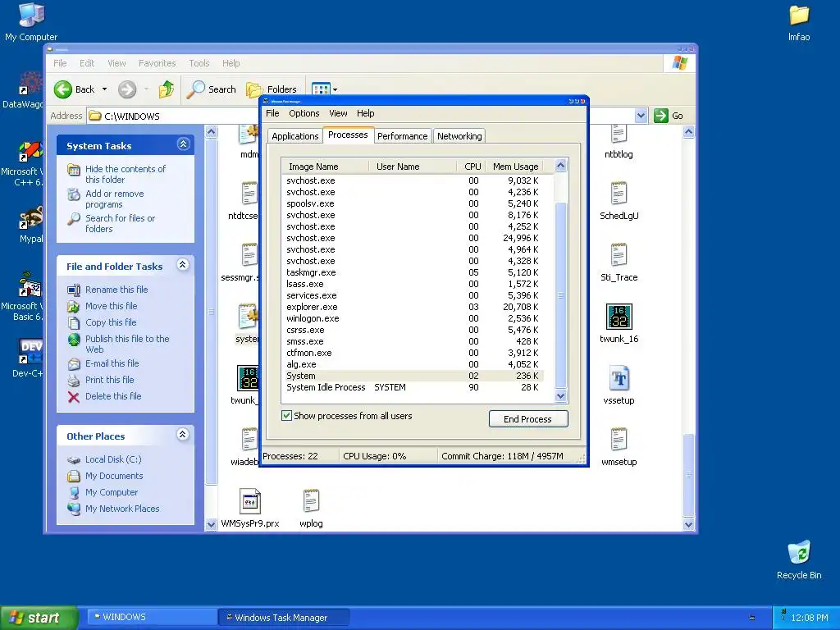This screenshot has height=630, width=840.
Task: Select the ntbtlog file icon
Action: pos(619,135)
